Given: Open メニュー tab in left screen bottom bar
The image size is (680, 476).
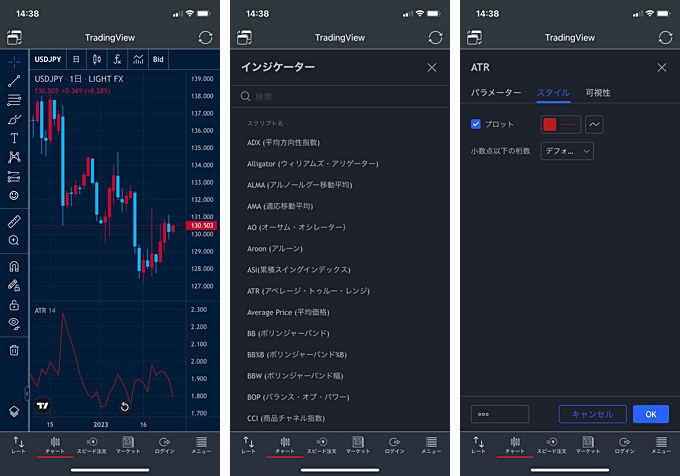Looking at the screenshot, I should pos(201,445).
